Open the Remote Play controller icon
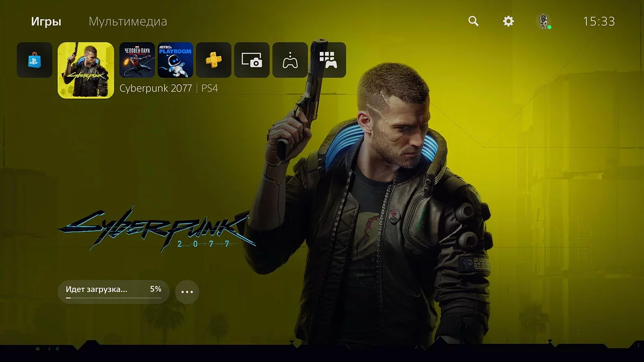 [x=290, y=60]
